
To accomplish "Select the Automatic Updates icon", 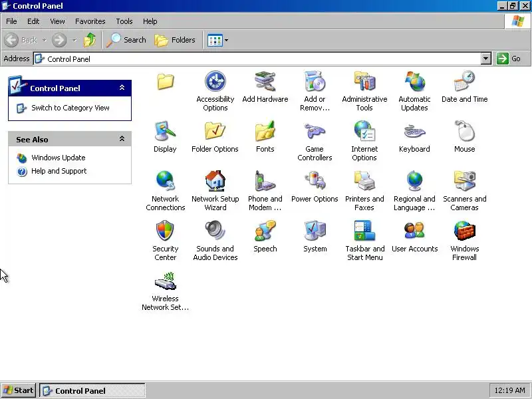I will tap(414, 81).
